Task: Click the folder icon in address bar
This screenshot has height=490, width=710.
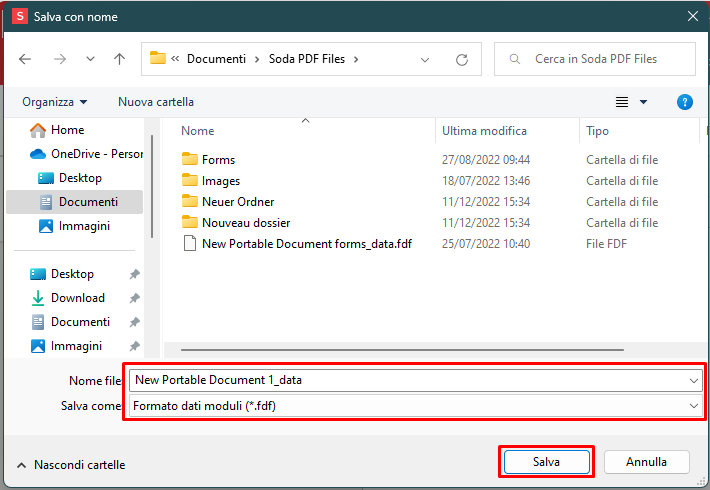Action: click(x=158, y=58)
